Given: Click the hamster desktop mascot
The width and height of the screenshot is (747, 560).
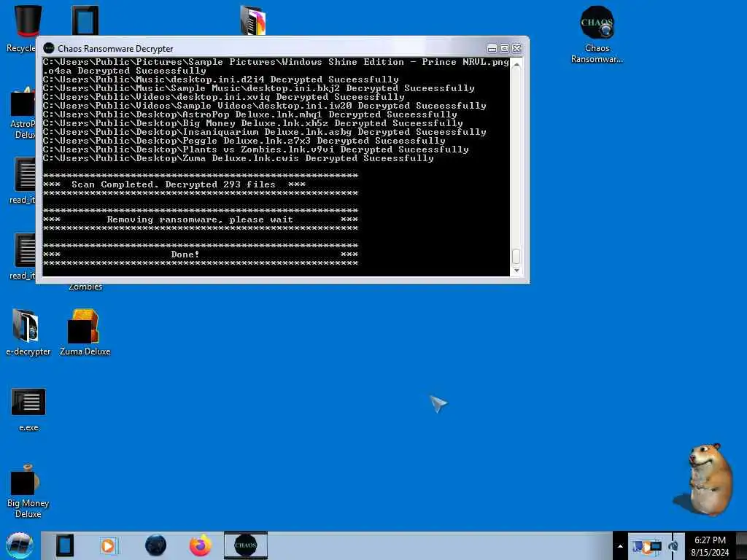Looking at the screenshot, I should pyautogui.click(x=705, y=479).
